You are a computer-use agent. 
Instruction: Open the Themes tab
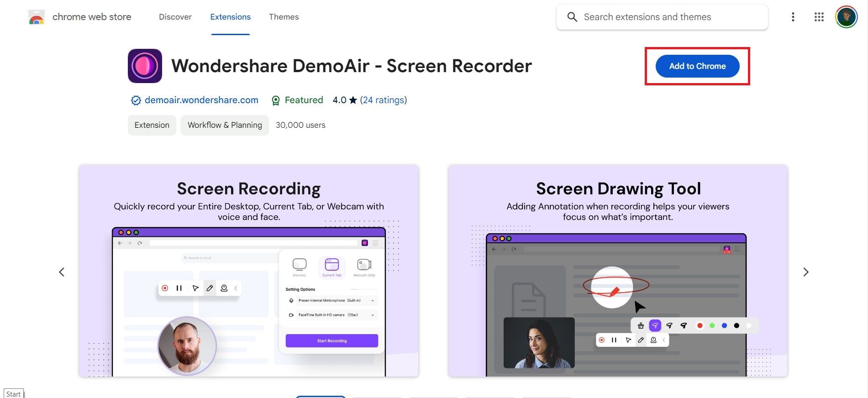(284, 17)
